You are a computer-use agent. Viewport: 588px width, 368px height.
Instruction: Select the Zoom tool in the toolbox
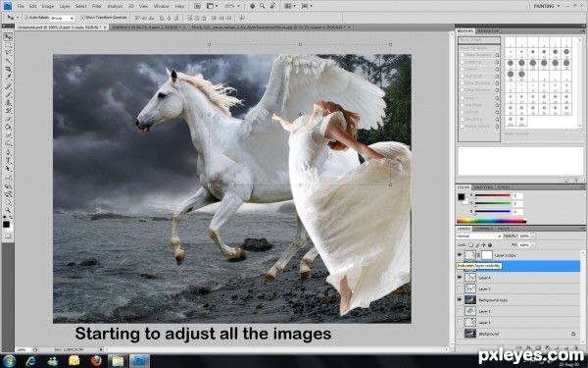(8, 210)
